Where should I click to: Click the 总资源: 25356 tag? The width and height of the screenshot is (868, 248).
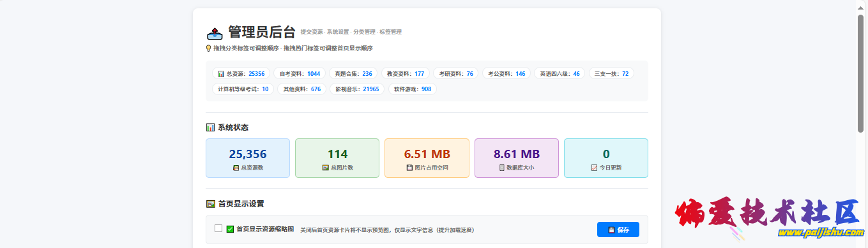click(x=241, y=73)
